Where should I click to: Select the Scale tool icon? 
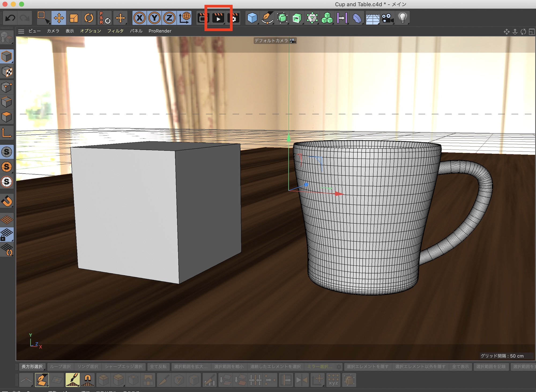74,18
